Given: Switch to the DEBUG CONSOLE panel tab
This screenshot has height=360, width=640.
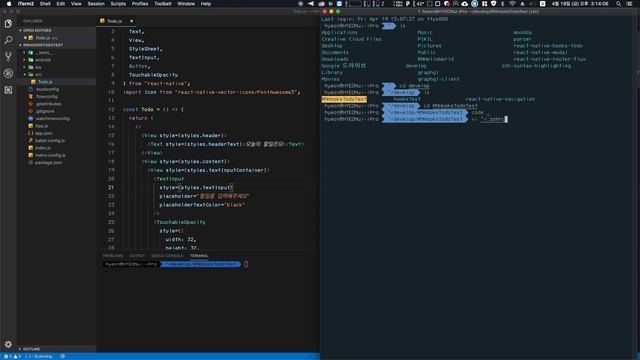Looking at the screenshot, I should (167, 256).
